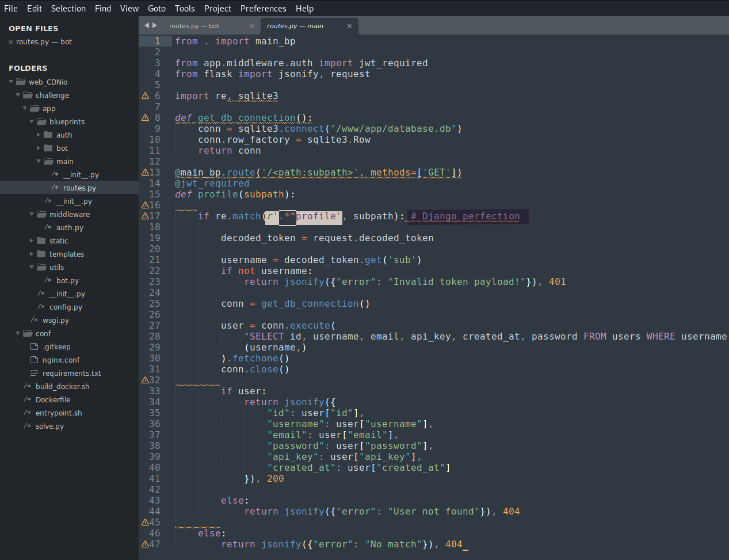Expand the static folder
Image resolution: width=729 pixels, height=560 pixels.
tap(32, 241)
